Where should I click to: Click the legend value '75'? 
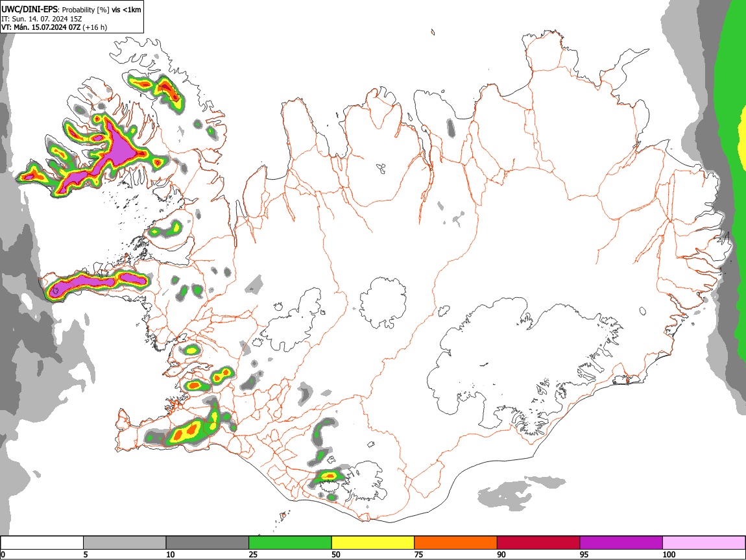[418, 554]
